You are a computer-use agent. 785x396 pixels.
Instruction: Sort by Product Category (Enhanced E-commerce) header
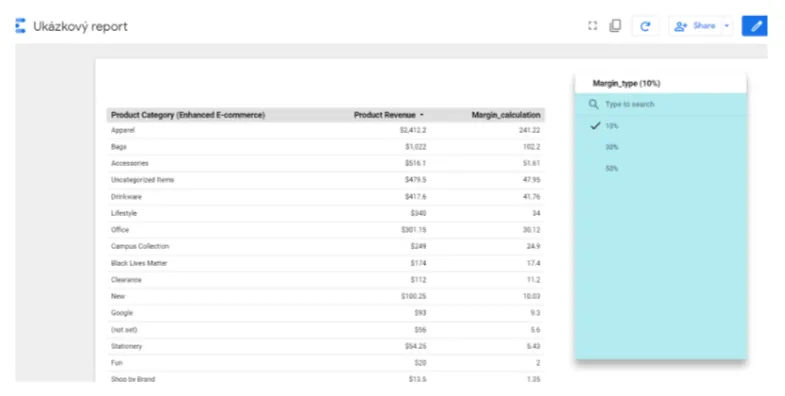[188, 115]
